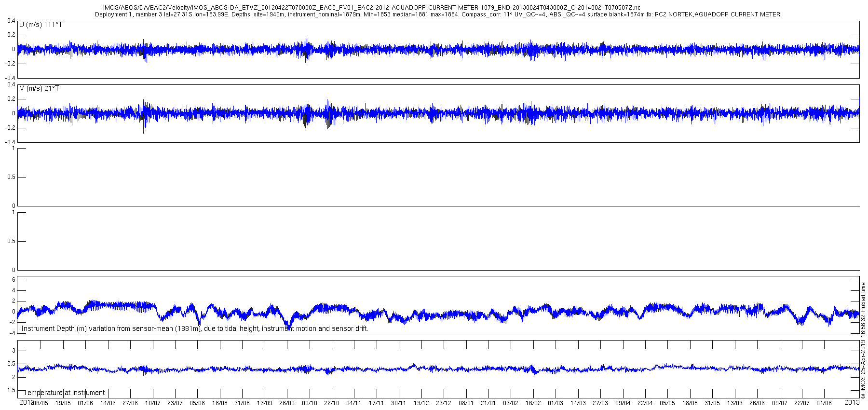Screen dimensions: 868x410
Task: Click the '26/06' date tick label
Action: (x=757, y=403)
